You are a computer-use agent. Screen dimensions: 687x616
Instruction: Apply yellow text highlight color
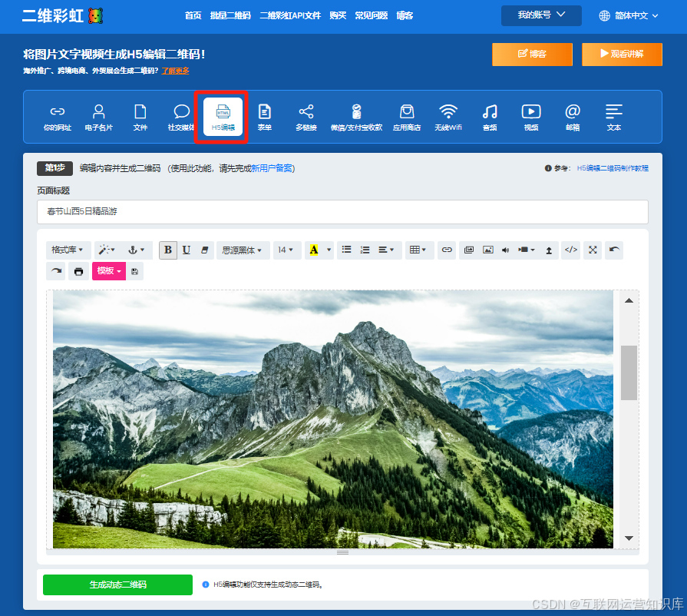[x=314, y=250]
